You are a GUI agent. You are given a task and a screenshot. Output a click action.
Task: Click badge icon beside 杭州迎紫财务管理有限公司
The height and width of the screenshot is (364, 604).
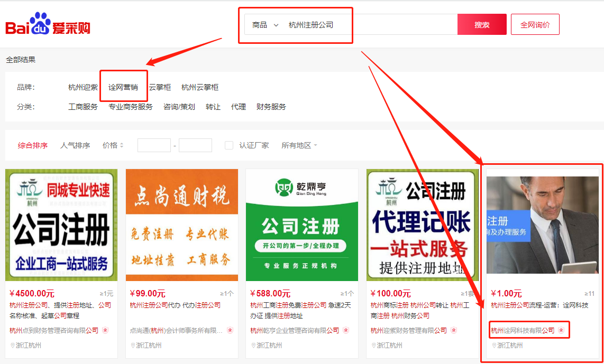[454, 331]
